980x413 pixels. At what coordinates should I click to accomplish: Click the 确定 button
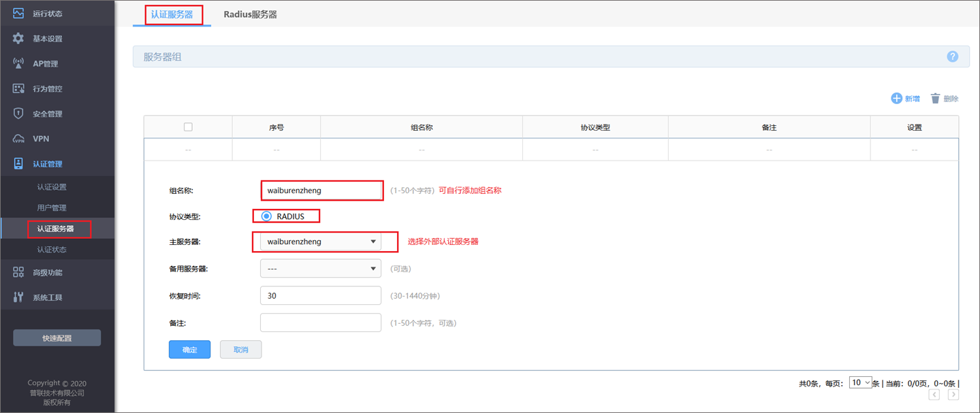(189, 350)
